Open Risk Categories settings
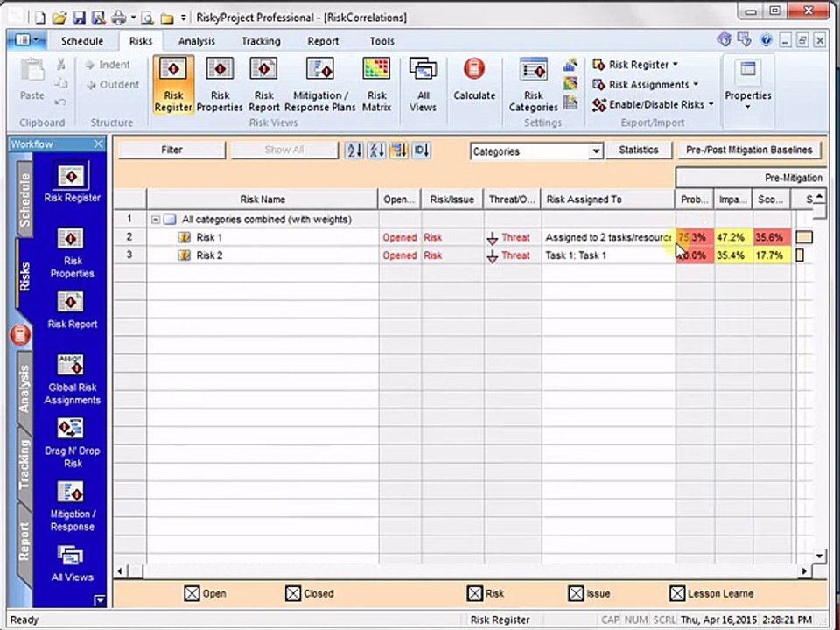The image size is (840, 630). tap(534, 85)
